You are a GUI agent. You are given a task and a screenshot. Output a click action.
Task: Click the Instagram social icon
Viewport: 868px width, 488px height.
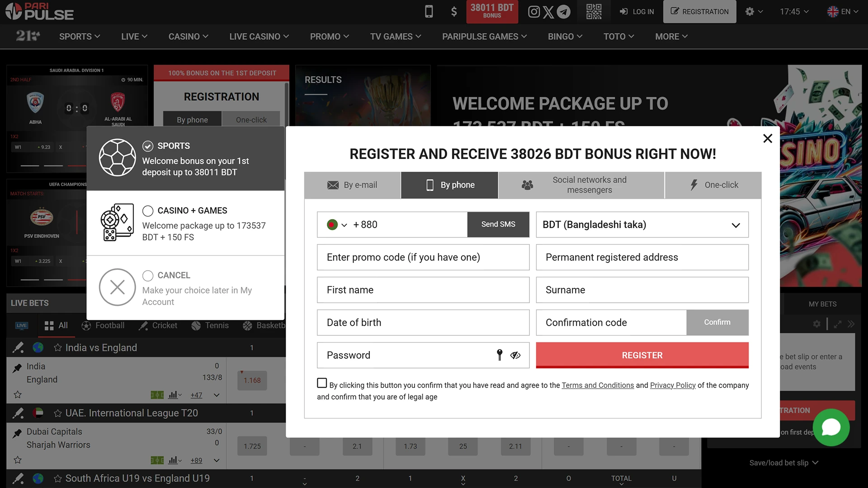click(533, 11)
